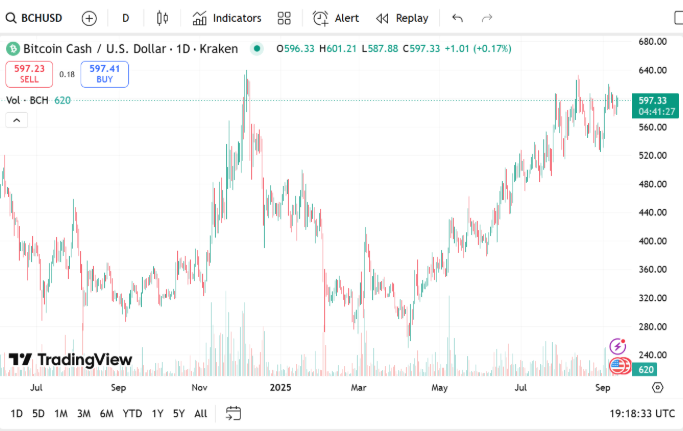
Task: Click the Bitcoin Cash symbol logo
Action: pos(13,48)
